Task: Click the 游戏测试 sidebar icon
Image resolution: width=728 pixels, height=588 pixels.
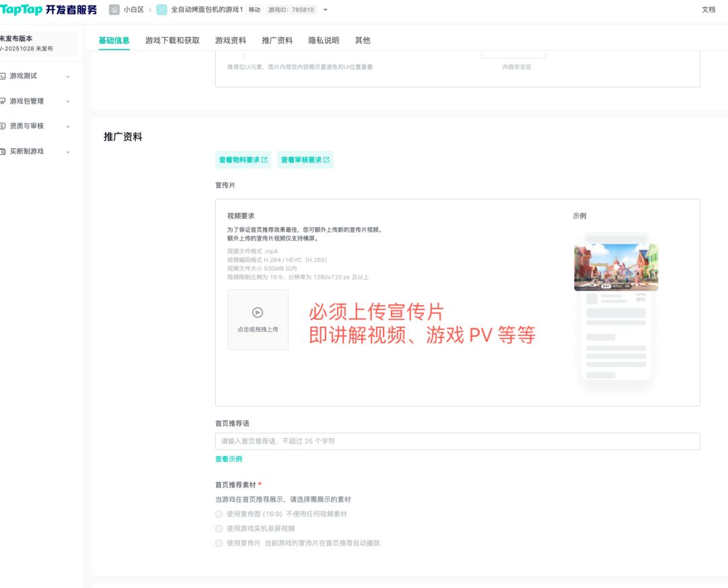Action: pyautogui.click(x=3, y=76)
